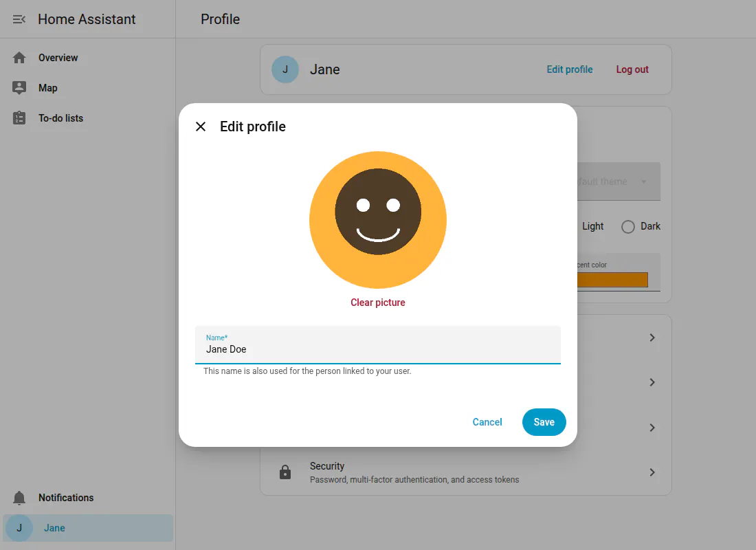Screen dimensions: 756x550
Task: Select the Jane user entry in the sidebar
Action: click(88, 528)
